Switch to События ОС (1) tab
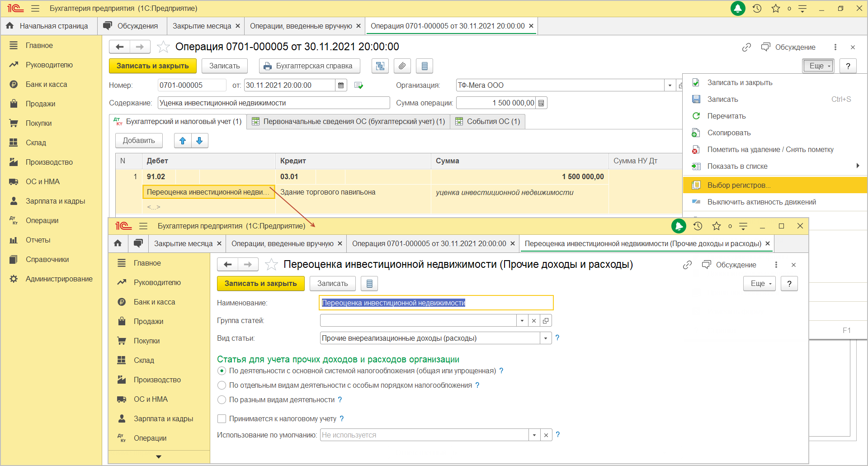The height and width of the screenshot is (466, 868). (488, 122)
